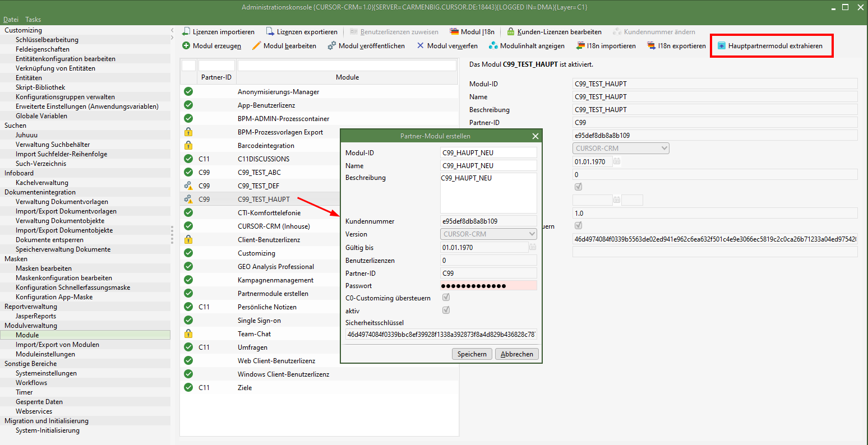Viewport: 868px width, 445px height.
Task: Click the Modulinhalt anzeigen icon
Action: pos(493,46)
